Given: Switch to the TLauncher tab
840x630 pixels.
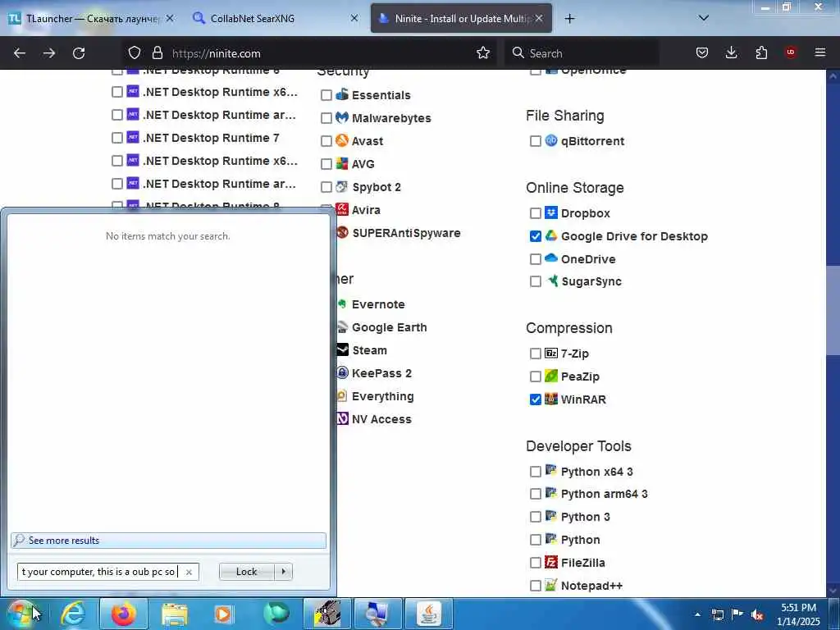Looking at the screenshot, I should 91,18.
